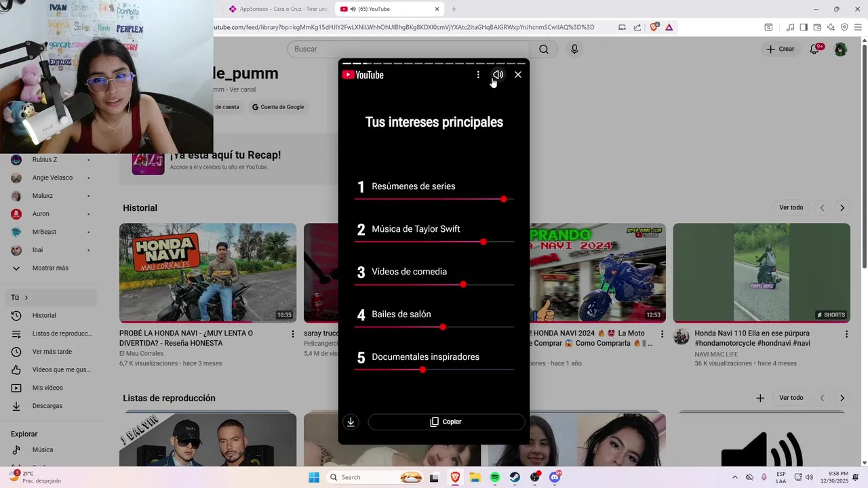Image resolution: width=868 pixels, height=488 pixels.
Task: Expand Mostrar más subscriptions
Action: (52, 268)
